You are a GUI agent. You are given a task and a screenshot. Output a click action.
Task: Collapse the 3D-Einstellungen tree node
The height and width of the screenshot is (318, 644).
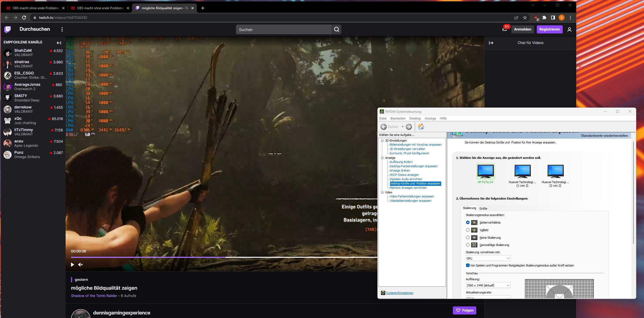point(382,141)
